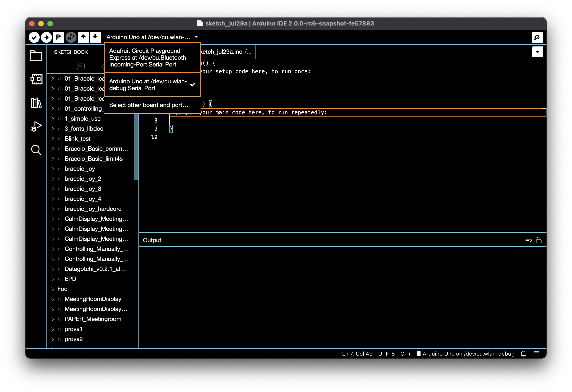Click the New sketch document icon

(x=59, y=37)
